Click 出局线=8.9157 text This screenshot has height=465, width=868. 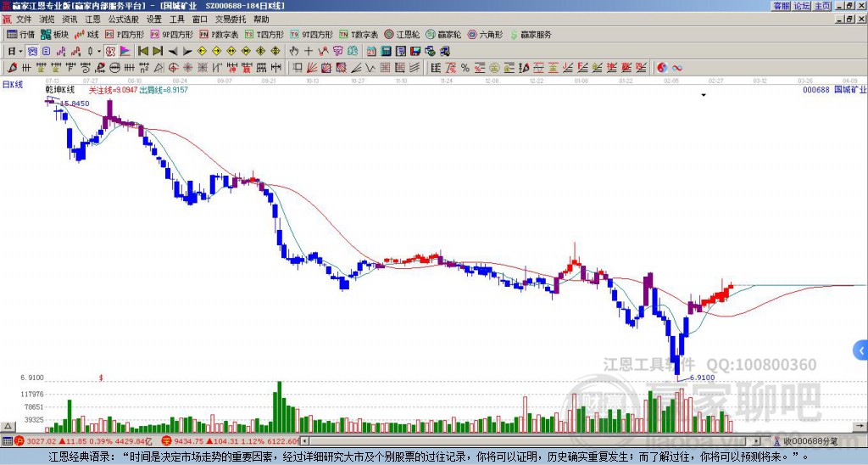[164, 90]
